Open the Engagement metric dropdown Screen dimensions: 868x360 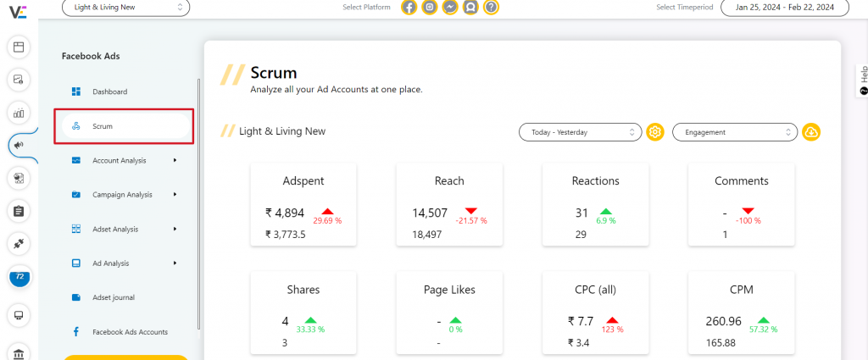pos(734,132)
